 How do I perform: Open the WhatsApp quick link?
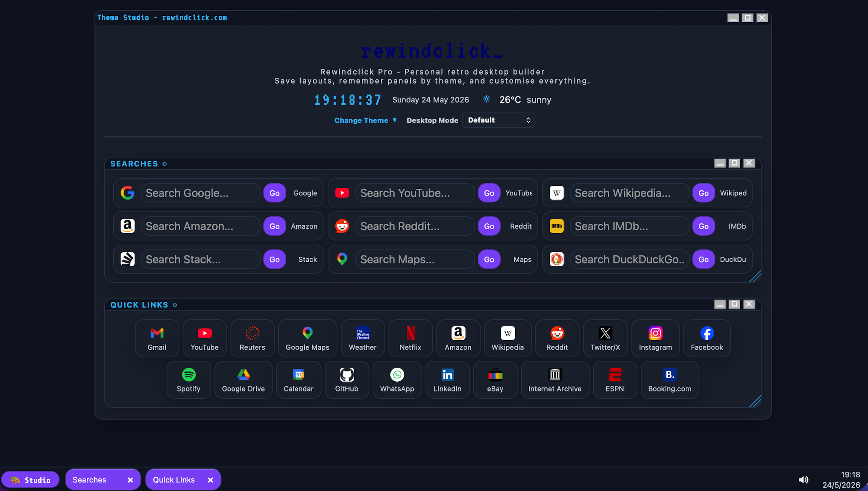click(x=397, y=380)
